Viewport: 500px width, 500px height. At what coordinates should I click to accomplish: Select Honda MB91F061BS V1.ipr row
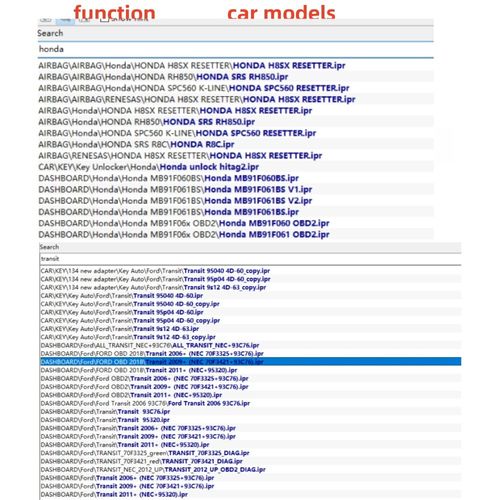pos(236,190)
